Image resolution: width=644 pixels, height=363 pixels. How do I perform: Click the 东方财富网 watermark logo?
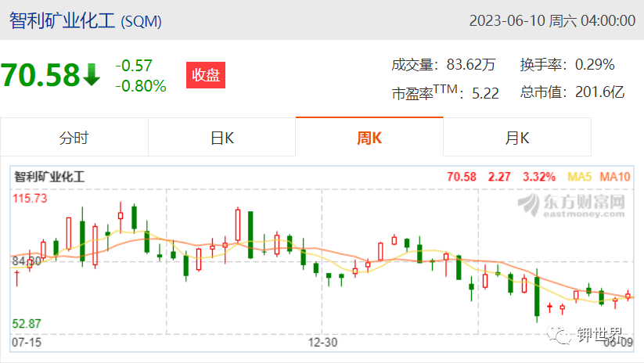(571, 204)
